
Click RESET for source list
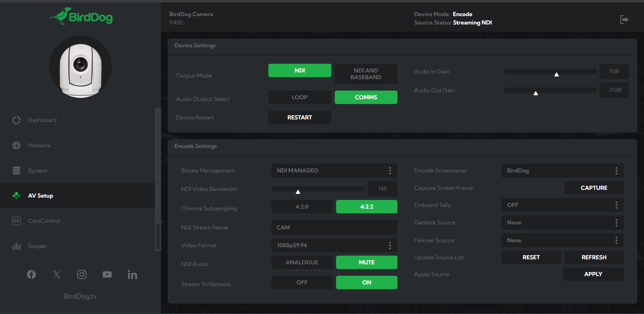pyautogui.click(x=531, y=257)
